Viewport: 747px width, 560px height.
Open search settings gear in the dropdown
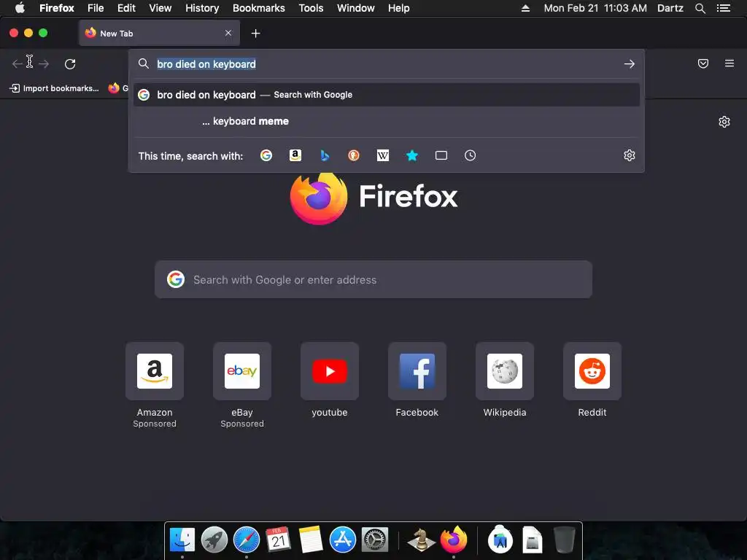[630, 155]
